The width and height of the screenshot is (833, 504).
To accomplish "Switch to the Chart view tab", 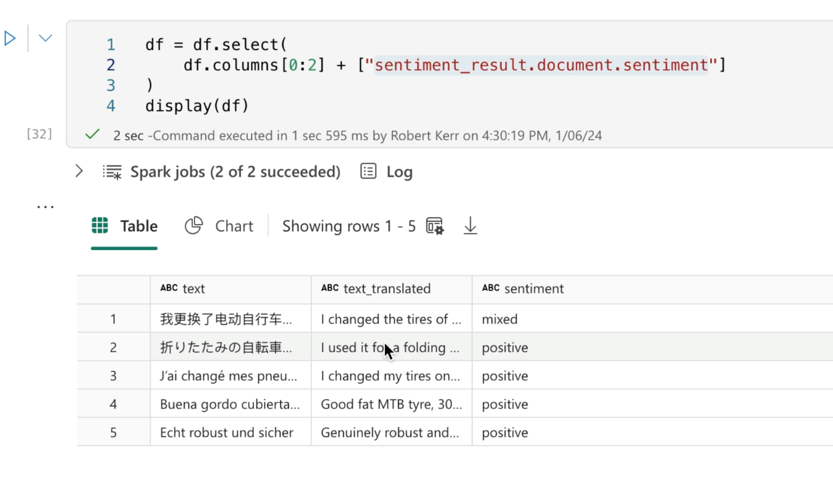I will (234, 226).
